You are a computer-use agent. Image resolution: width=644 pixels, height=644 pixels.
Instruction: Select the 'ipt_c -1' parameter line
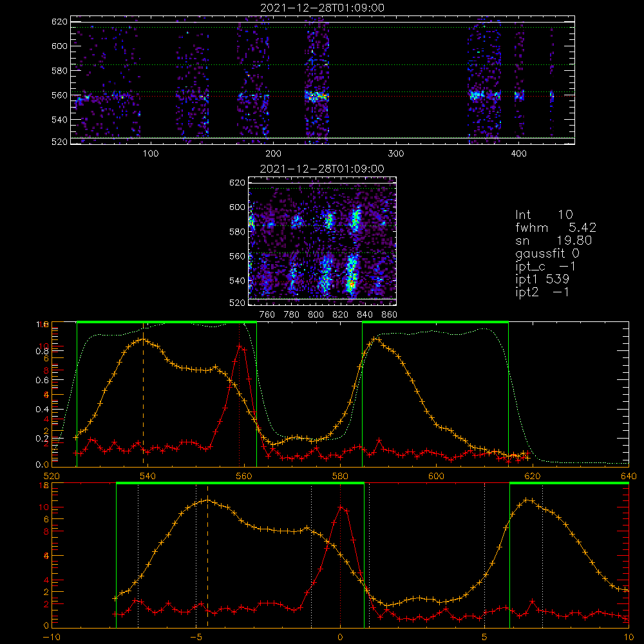click(x=546, y=267)
